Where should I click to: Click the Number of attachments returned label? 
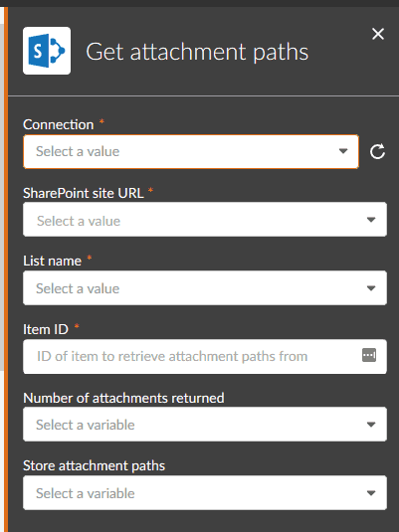123,398
